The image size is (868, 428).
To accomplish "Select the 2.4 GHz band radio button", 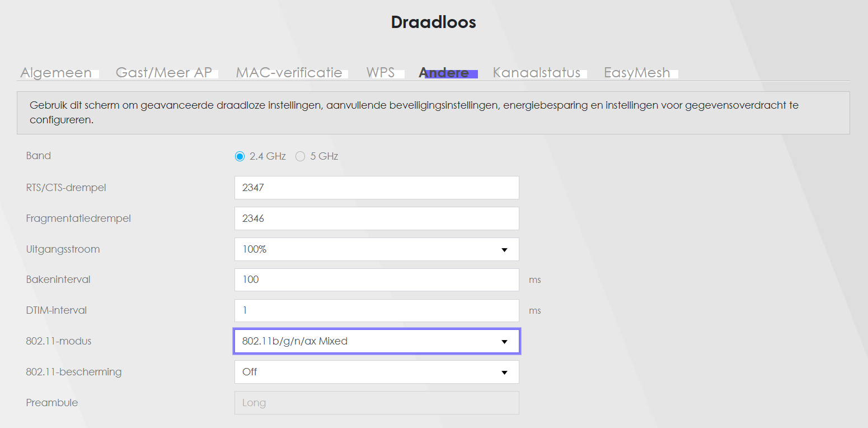I will pos(240,156).
